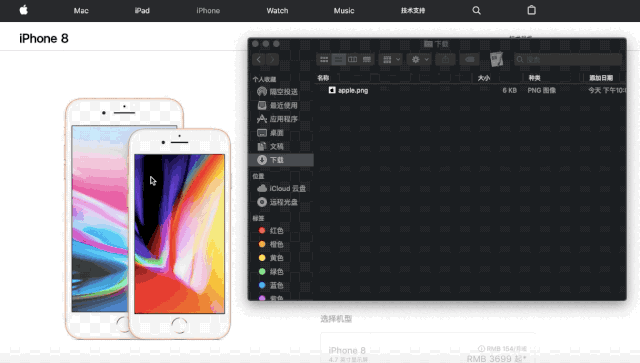This screenshot has height=363, width=640.
Task: Open the 技术支持 menu item
Action: point(413,11)
